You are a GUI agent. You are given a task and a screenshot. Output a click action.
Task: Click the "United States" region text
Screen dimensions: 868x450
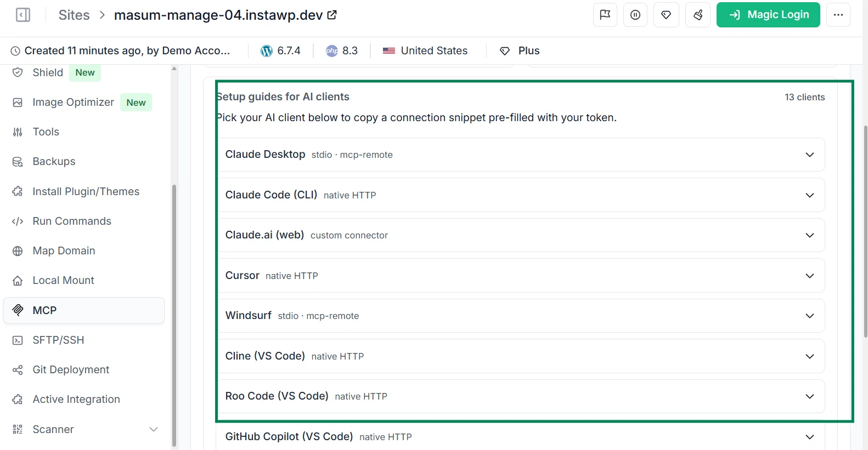click(435, 51)
